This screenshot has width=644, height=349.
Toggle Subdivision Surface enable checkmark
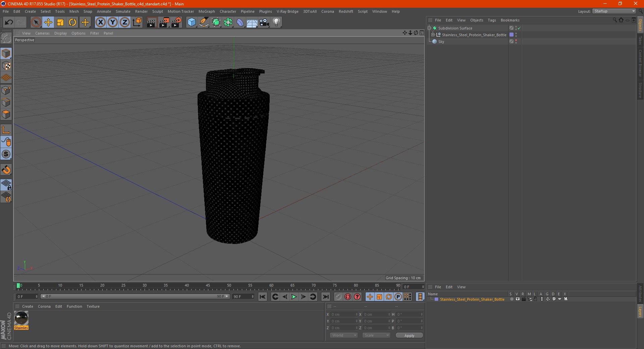coord(519,28)
